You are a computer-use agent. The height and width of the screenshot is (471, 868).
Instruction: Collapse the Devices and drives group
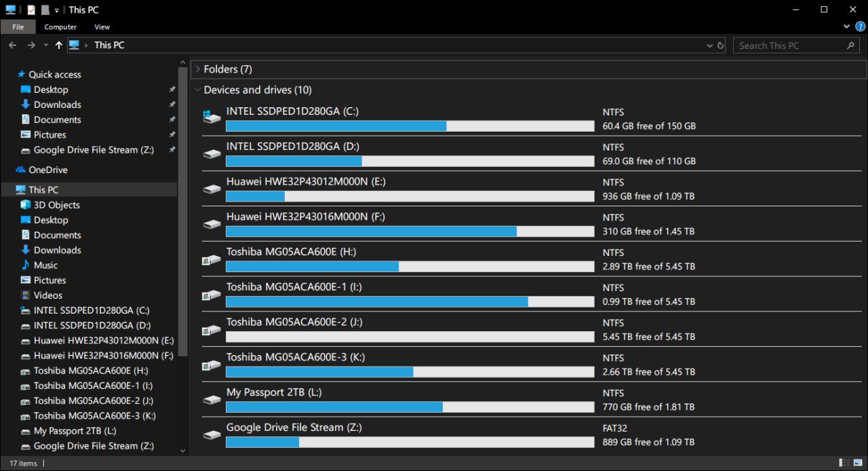click(197, 90)
